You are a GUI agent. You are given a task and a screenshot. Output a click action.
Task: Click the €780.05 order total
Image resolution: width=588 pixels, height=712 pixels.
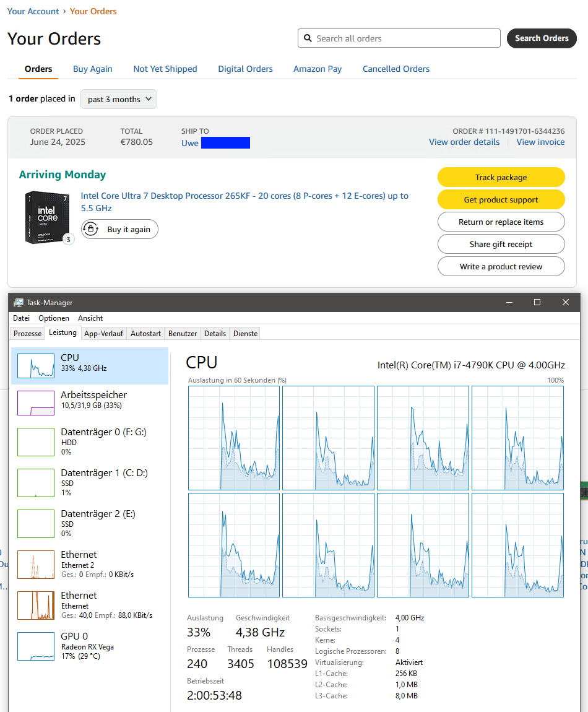[137, 142]
